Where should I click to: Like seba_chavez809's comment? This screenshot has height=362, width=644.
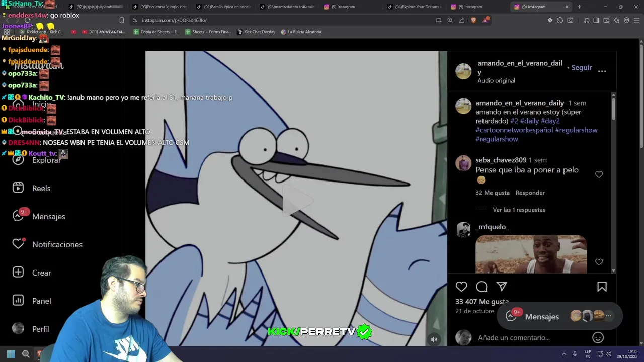pos(599,174)
